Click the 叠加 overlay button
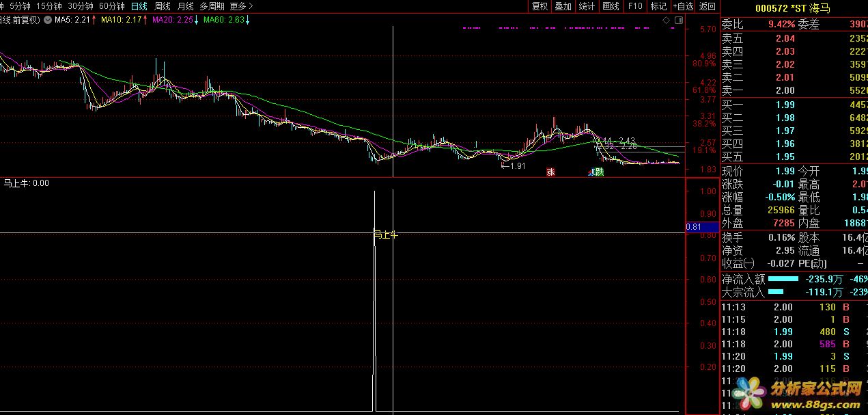The height and width of the screenshot is (415, 868). 563,6
